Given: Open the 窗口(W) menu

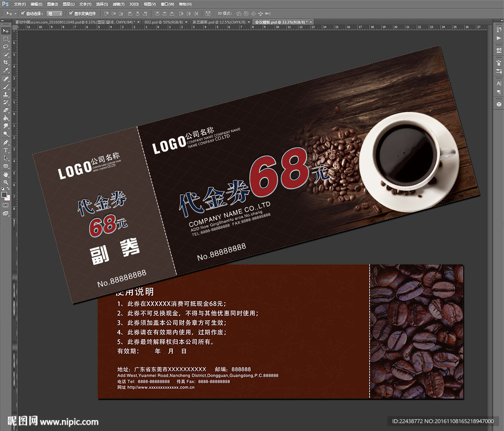Looking at the screenshot, I should [167, 4].
